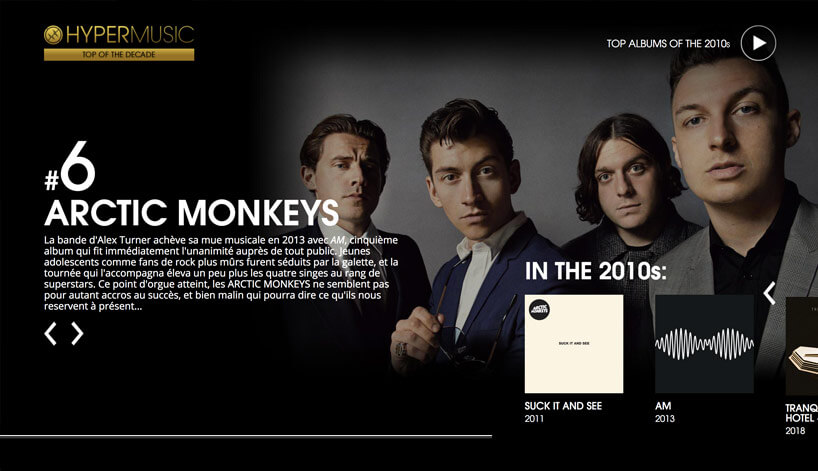Viewport: 818px width, 471px height.
Task: Click the AM album title text
Action: [663, 406]
